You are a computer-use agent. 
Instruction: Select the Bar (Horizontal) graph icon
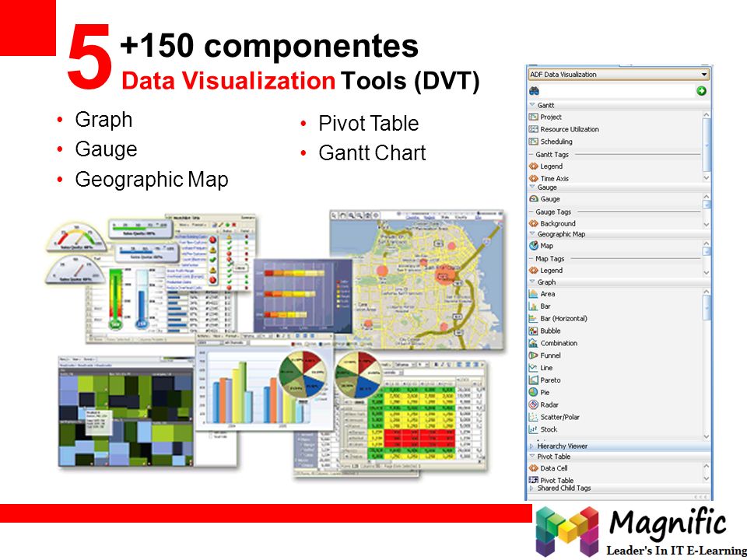[534, 319]
